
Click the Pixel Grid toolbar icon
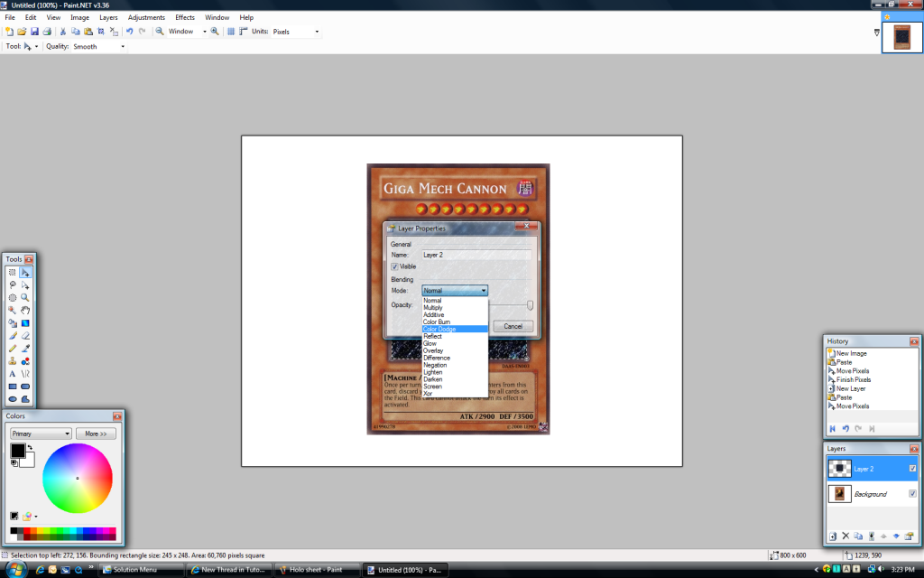pyautogui.click(x=231, y=32)
